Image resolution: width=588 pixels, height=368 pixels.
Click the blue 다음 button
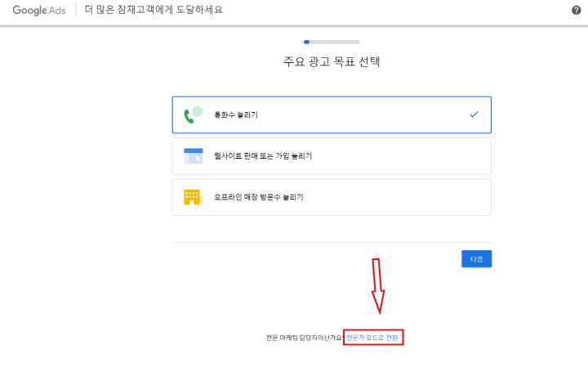coord(476,258)
